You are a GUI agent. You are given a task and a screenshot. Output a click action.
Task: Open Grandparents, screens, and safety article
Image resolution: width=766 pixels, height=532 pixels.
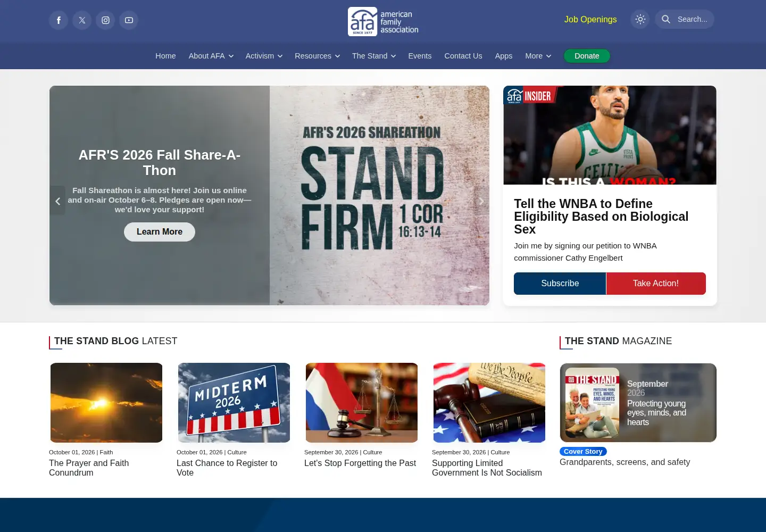[625, 462]
